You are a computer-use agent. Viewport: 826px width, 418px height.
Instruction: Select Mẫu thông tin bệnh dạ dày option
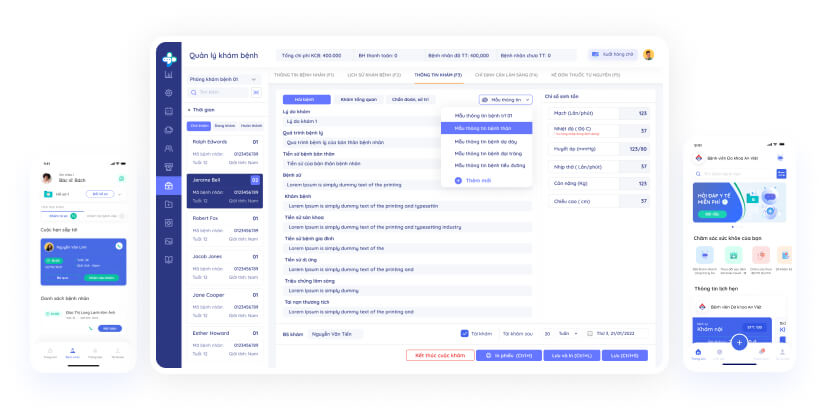coord(486,141)
